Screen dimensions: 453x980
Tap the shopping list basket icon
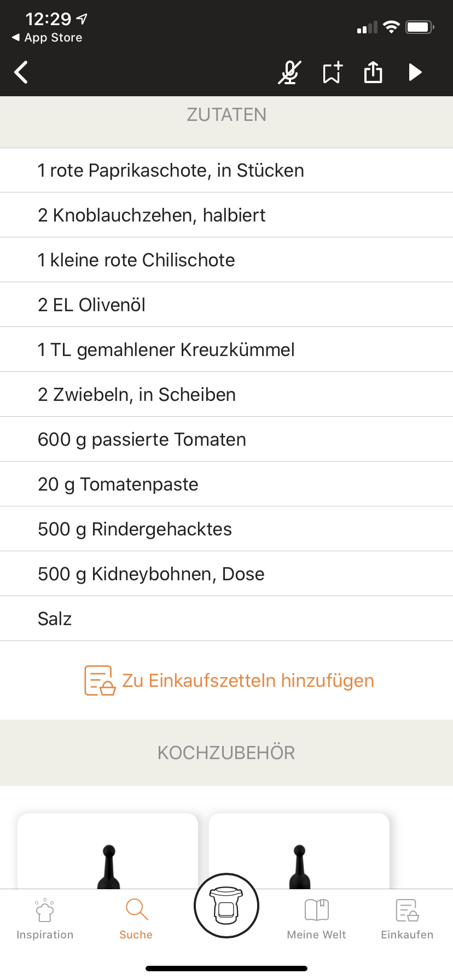point(100,680)
